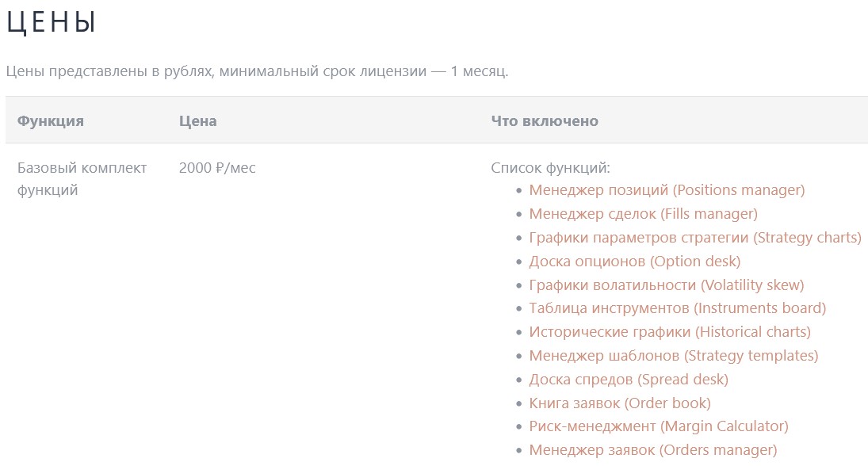Click the Менеджер сделок (Fills manager) link

pyautogui.click(x=643, y=214)
